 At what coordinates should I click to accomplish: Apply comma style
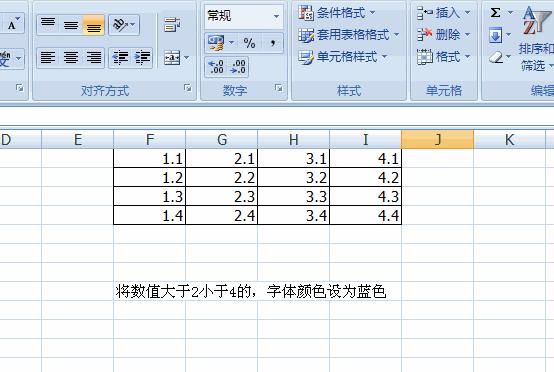273,43
